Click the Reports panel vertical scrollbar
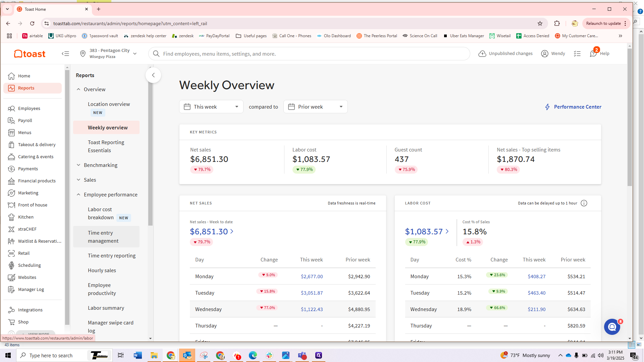Screen dimensions: 644x362 (x=150, y=147)
